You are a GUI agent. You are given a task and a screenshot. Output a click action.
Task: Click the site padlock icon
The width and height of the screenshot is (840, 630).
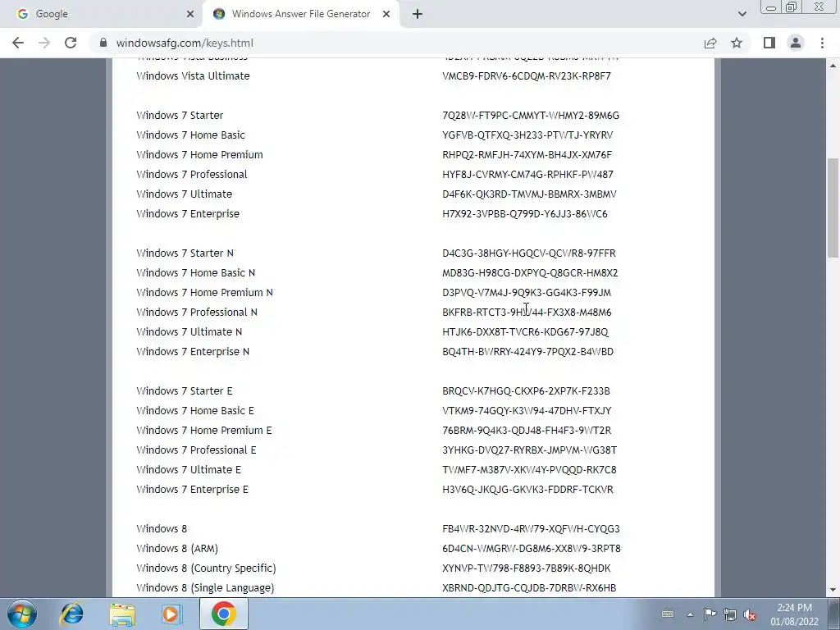[x=103, y=43]
